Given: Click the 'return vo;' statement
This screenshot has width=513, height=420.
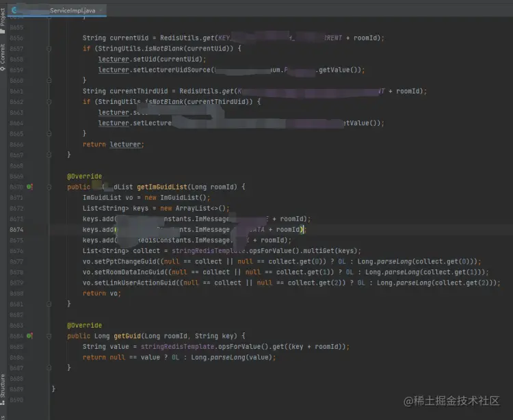Looking at the screenshot, I should [x=102, y=293].
